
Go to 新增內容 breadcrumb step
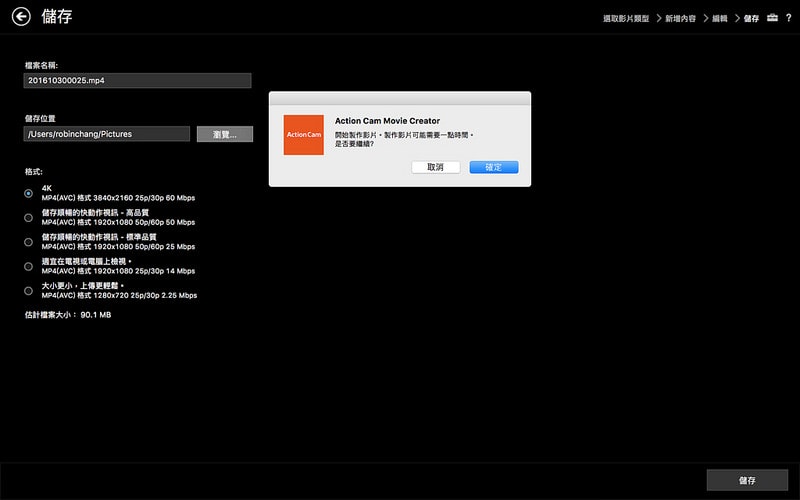(682, 19)
